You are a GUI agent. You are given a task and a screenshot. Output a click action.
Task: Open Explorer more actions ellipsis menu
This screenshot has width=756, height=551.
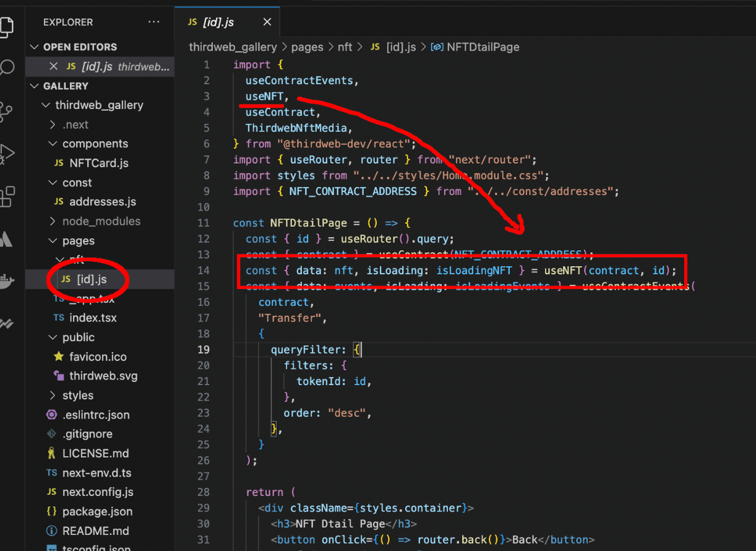pyautogui.click(x=154, y=22)
